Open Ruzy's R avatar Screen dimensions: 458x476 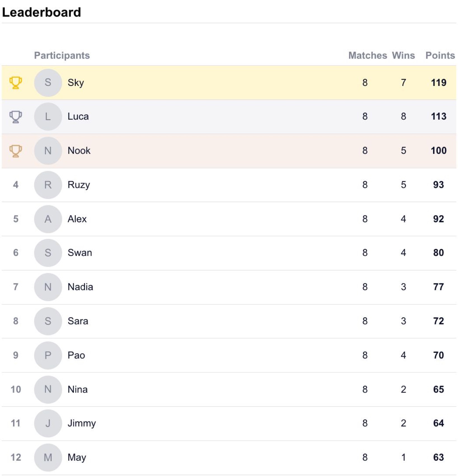tap(48, 185)
